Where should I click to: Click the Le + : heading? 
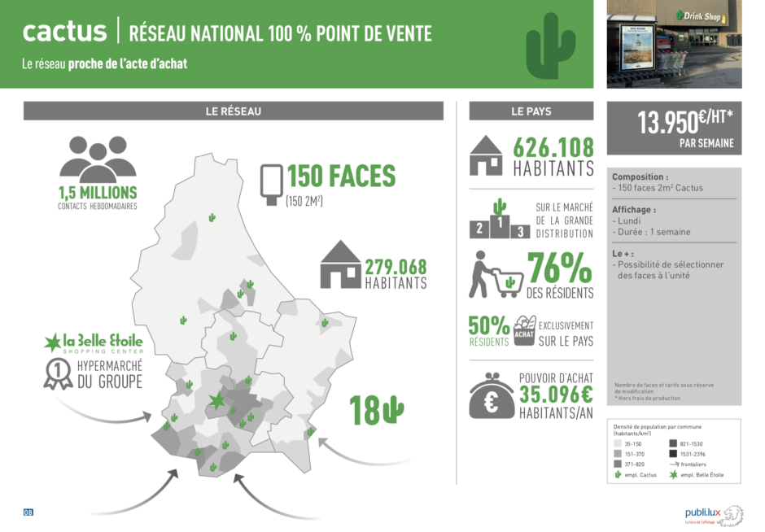[x=623, y=254]
